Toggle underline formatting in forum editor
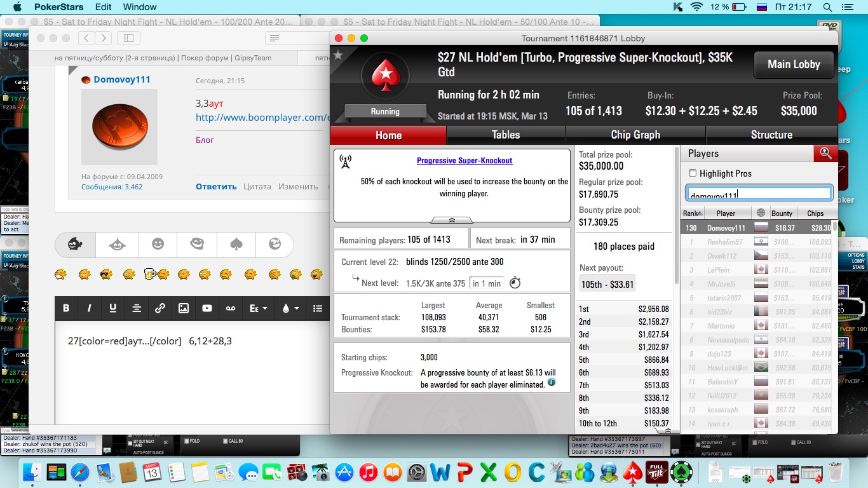This screenshot has height=488, width=868. (113, 308)
